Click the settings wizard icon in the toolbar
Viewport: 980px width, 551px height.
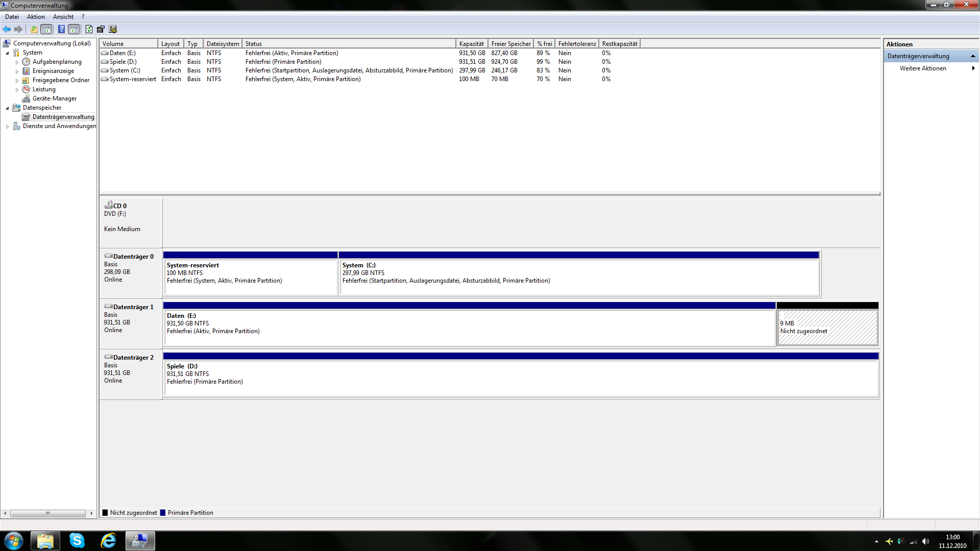coord(113,29)
